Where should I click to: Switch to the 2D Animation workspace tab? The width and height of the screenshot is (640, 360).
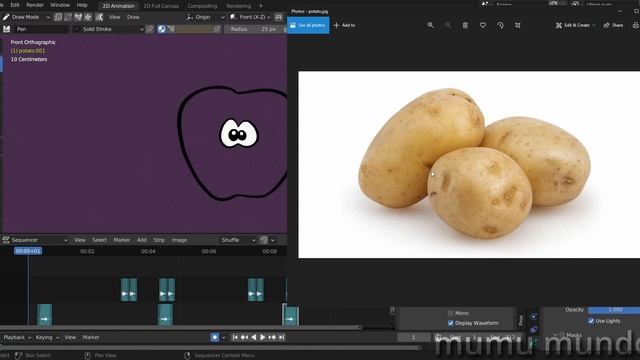118,6
